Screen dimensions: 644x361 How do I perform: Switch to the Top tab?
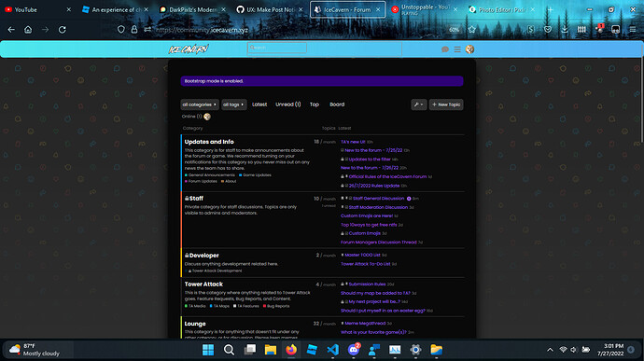[315, 104]
